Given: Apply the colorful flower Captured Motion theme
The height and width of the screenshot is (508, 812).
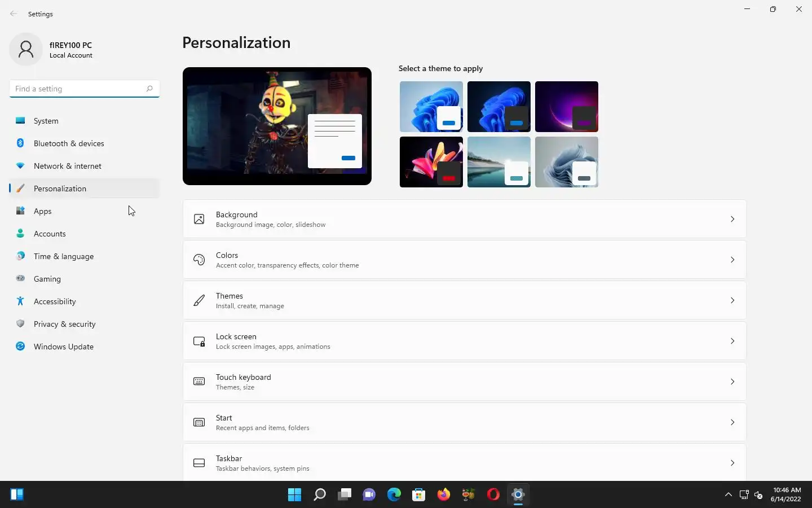Looking at the screenshot, I should pyautogui.click(x=431, y=162).
